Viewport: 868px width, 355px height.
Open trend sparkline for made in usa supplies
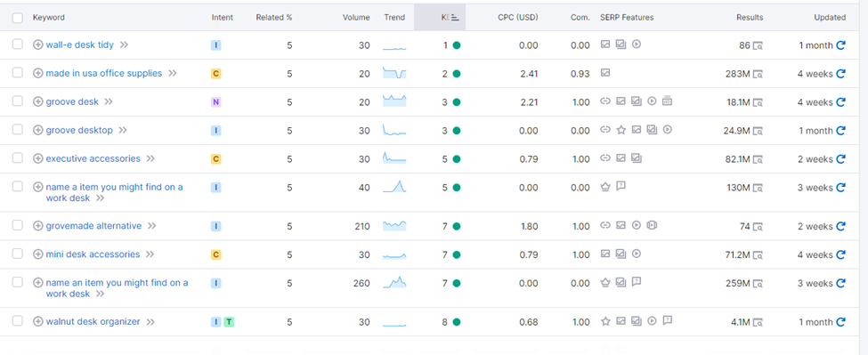coord(394,73)
